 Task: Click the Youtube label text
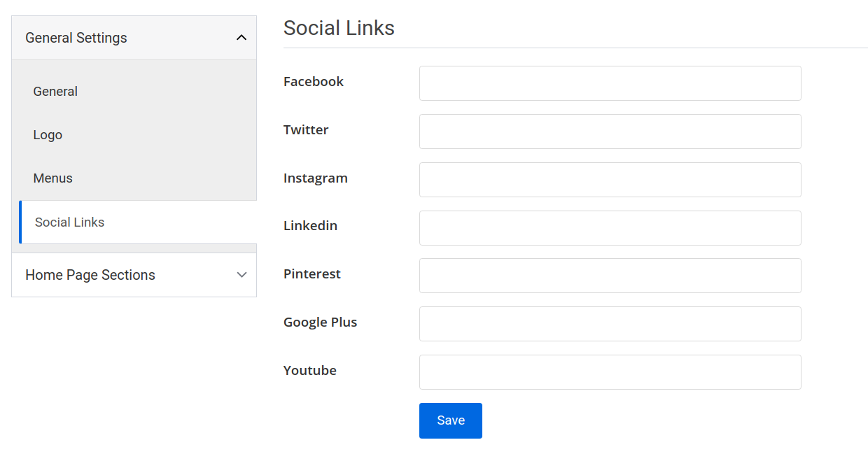(x=309, y=370)
